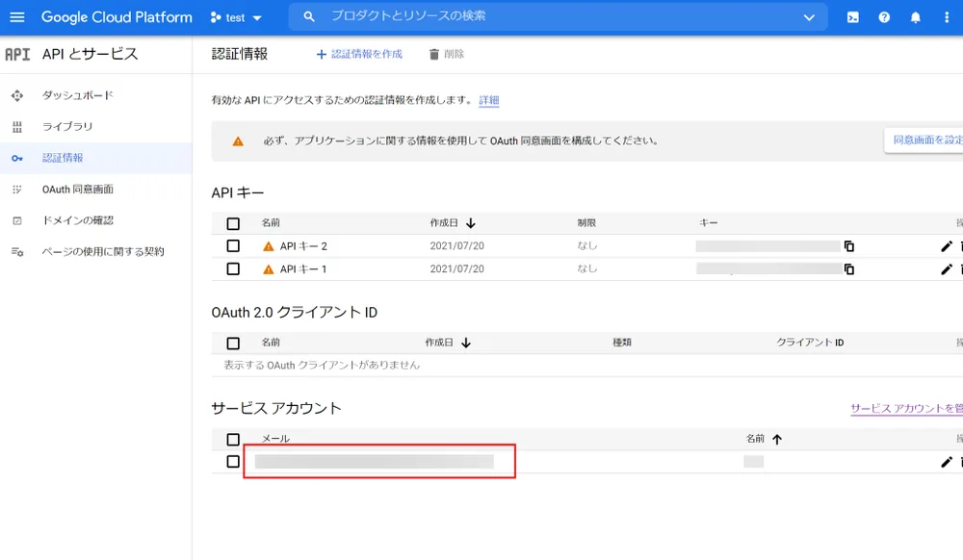Screen dimensions: 963x560
Task: Click the 2021/07/20 date of API キー 2
Action: pos(456,246)
